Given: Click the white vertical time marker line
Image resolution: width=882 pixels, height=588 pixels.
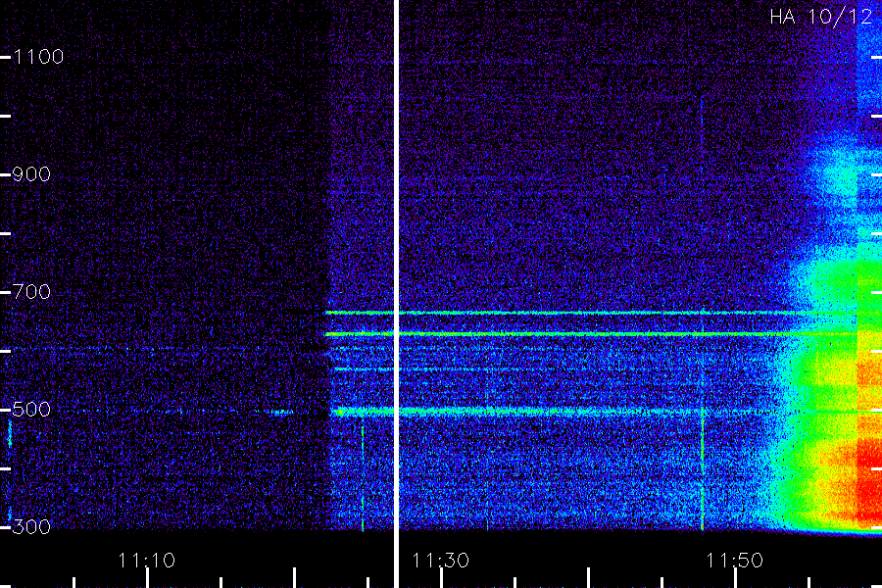Looking at the screenshot, I should [x=396, y=294].
